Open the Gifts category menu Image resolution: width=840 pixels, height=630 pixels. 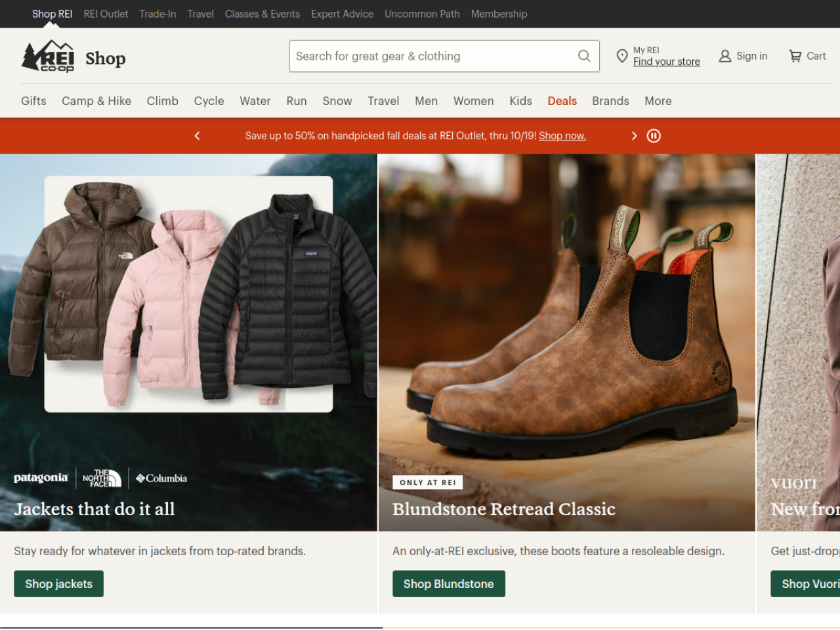tap(33, 101)
